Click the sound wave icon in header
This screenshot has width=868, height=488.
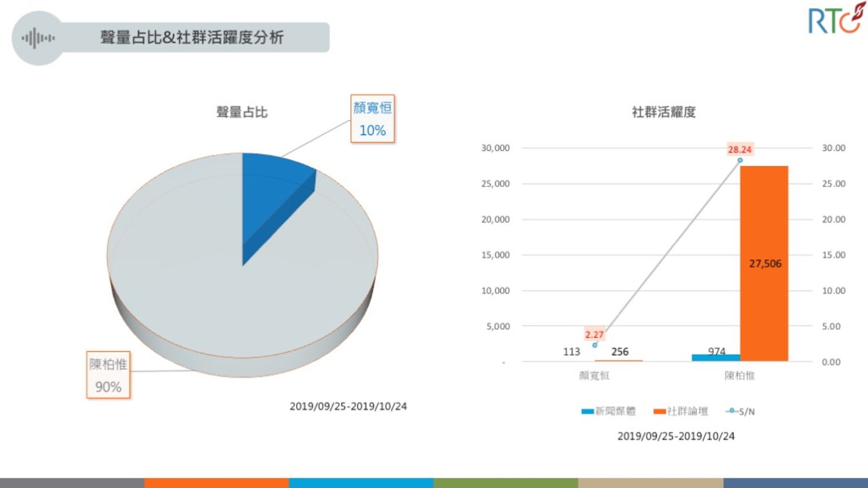click(x=38, y=38)
